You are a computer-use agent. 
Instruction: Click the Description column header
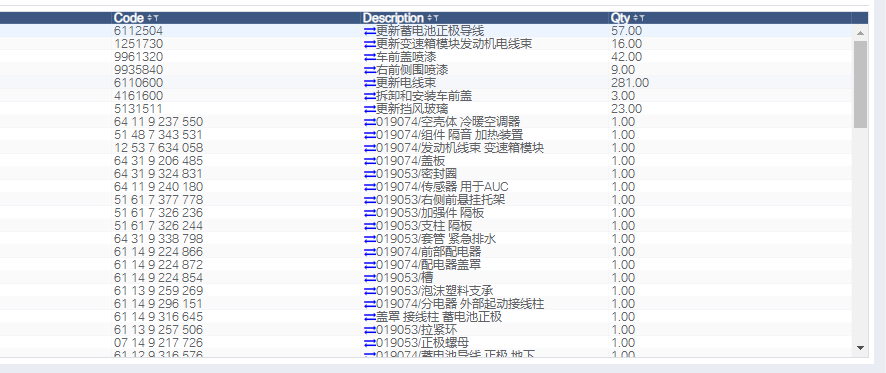[x=393, y=18]
